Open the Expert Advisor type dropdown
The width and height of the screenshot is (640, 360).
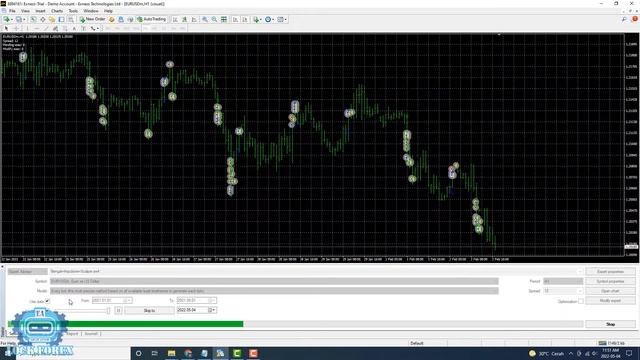pyautogui.click(x=28, y=271)
